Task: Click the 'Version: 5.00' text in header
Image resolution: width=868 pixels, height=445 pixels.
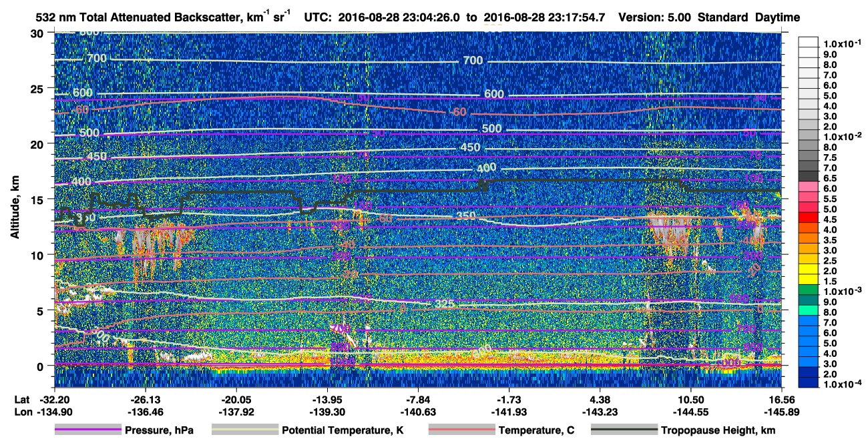Action: click(x=654, y=17)
